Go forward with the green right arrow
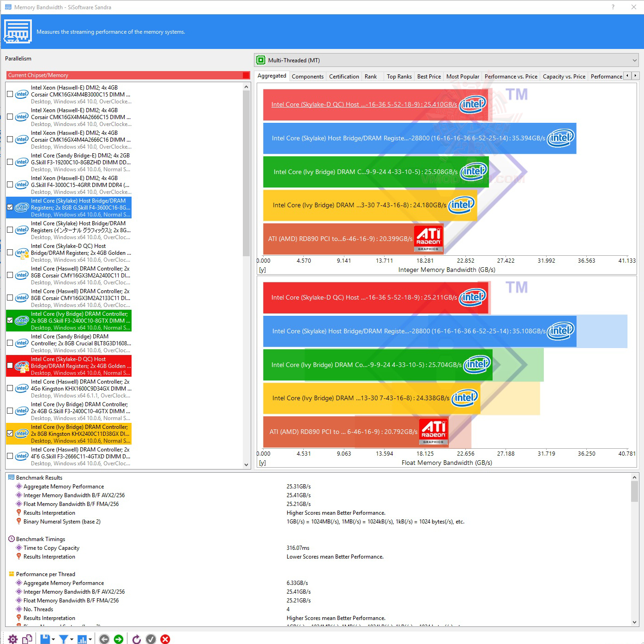 119,639
